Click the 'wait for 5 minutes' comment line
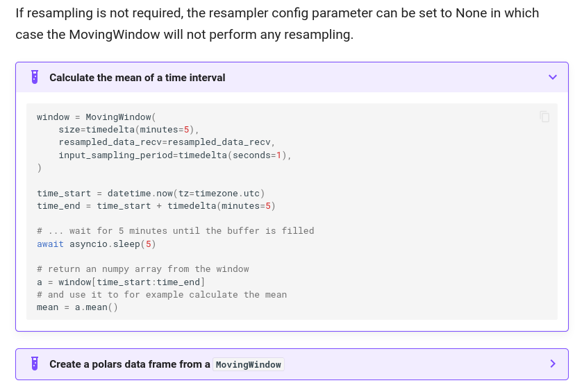Viewport: 575px width, 392px height. pos(175,231)
